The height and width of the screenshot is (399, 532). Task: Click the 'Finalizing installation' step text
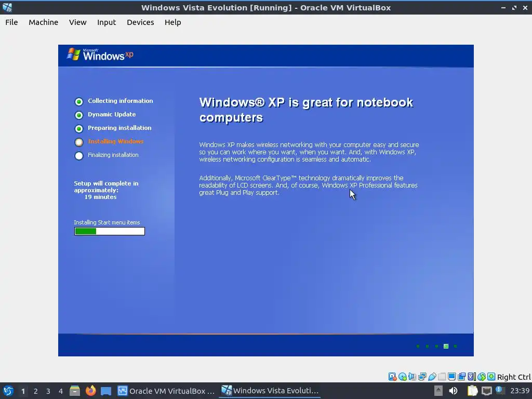(x=113, y=155)
